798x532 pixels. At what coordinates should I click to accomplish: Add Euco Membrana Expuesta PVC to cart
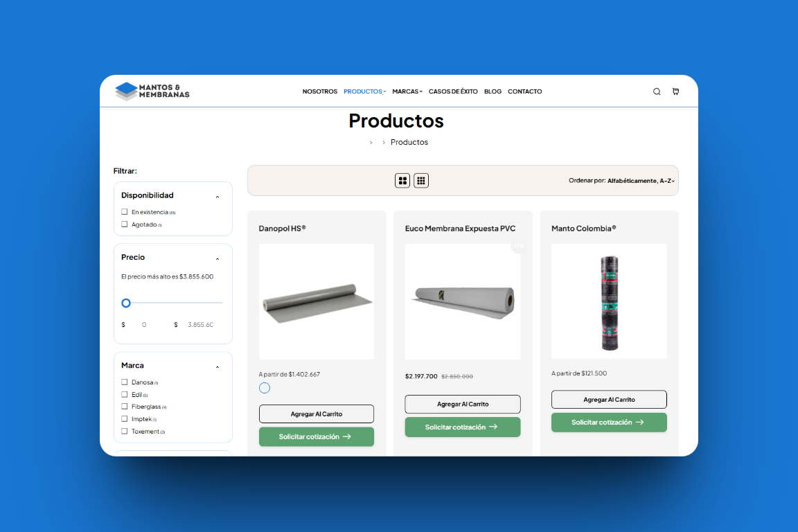463,405
